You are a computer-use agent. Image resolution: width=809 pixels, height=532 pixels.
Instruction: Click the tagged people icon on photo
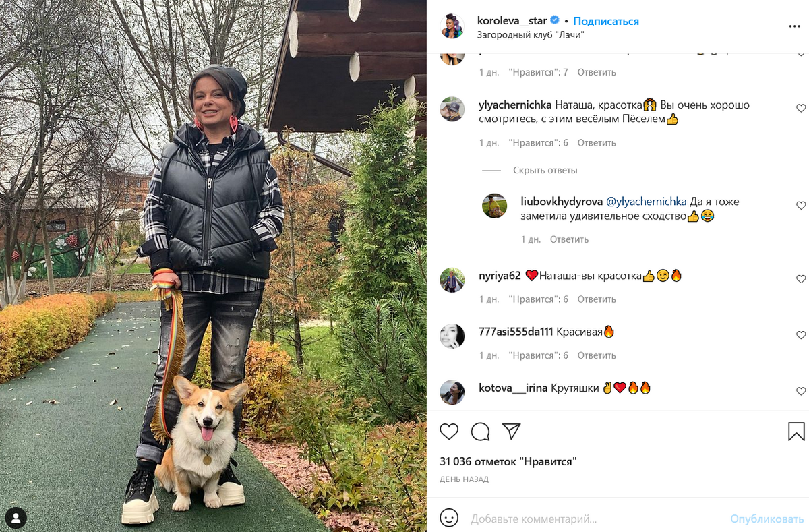[16, 517]
